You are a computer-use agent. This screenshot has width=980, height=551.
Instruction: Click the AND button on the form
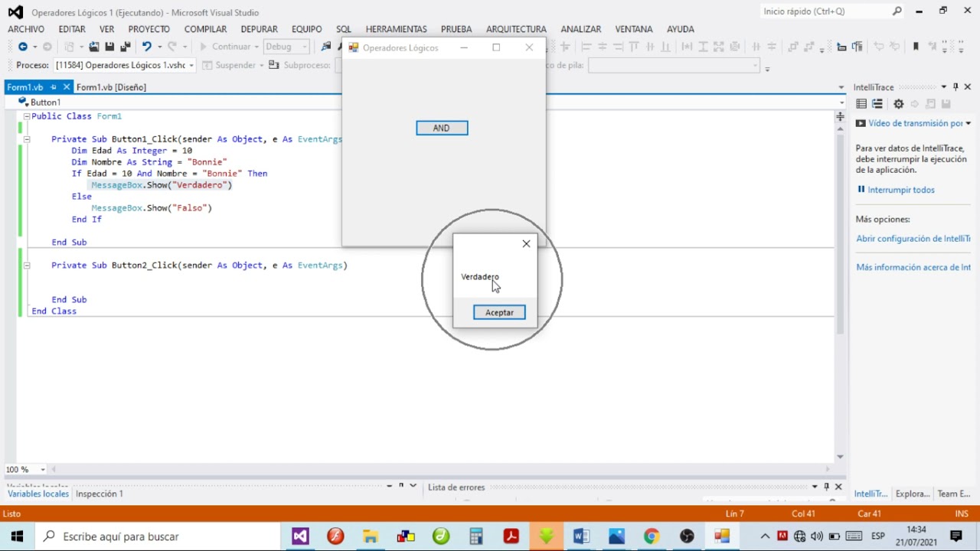[442, 128]
